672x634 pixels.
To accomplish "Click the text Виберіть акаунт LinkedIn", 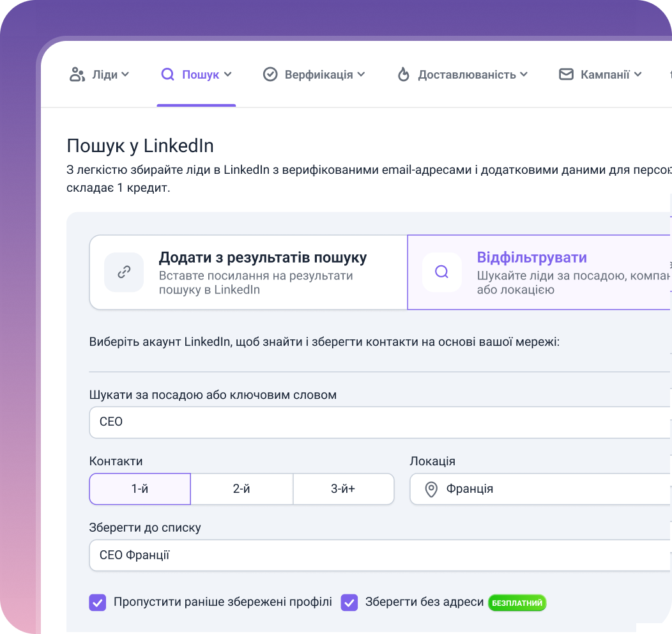I will click(160, 342).
